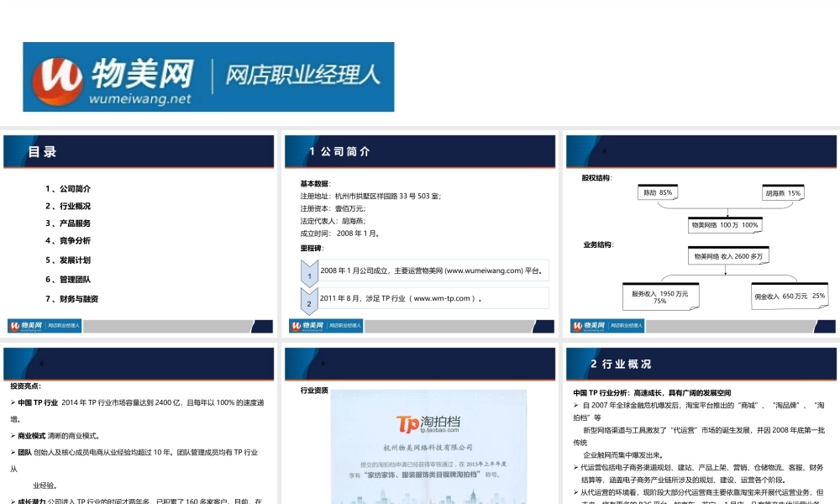Image resolution: width=840 pixels, height=504 pixels.
Task: Select '3、产品服务' in the table of contents
Action: coord(68,223)
